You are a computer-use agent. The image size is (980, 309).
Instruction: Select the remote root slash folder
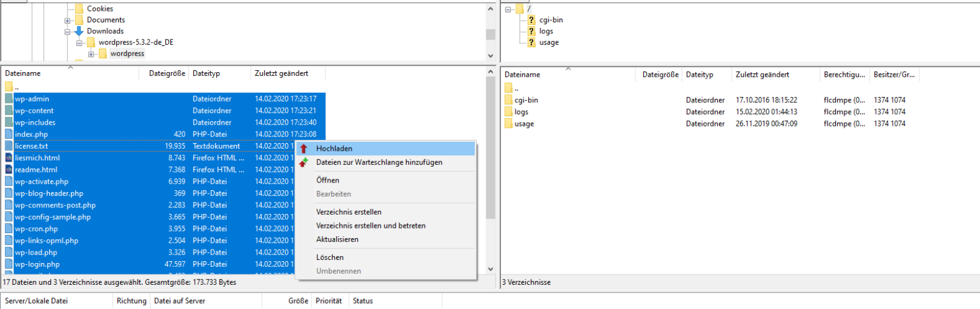click(530, 9)
